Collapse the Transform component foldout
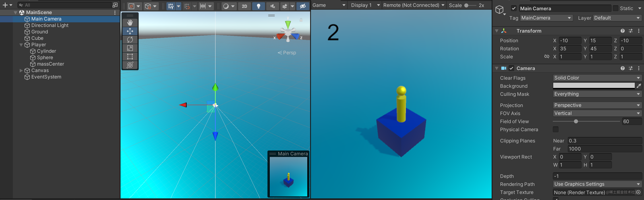Image resolution: width=644 pixels, height=200 pixels. (496, 31)
